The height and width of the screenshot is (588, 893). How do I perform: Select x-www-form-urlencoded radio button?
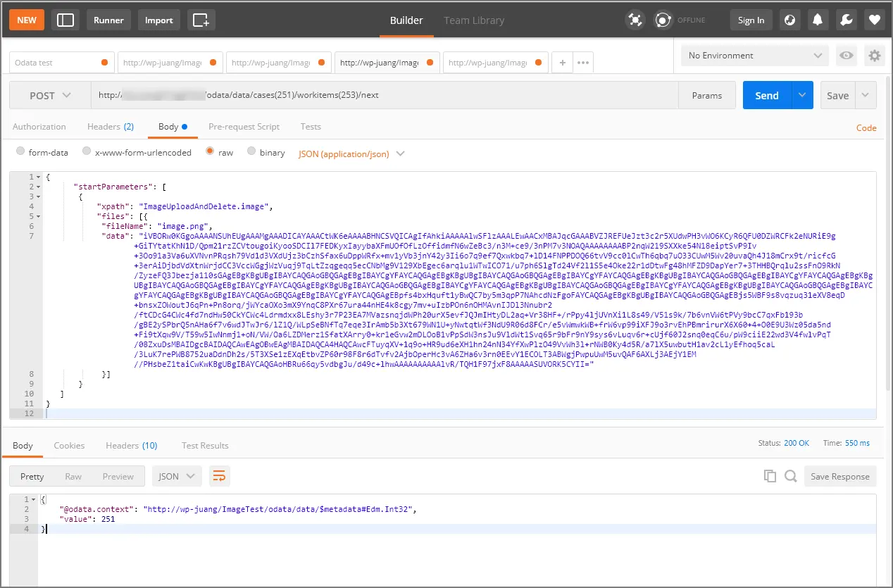point(87,151)
